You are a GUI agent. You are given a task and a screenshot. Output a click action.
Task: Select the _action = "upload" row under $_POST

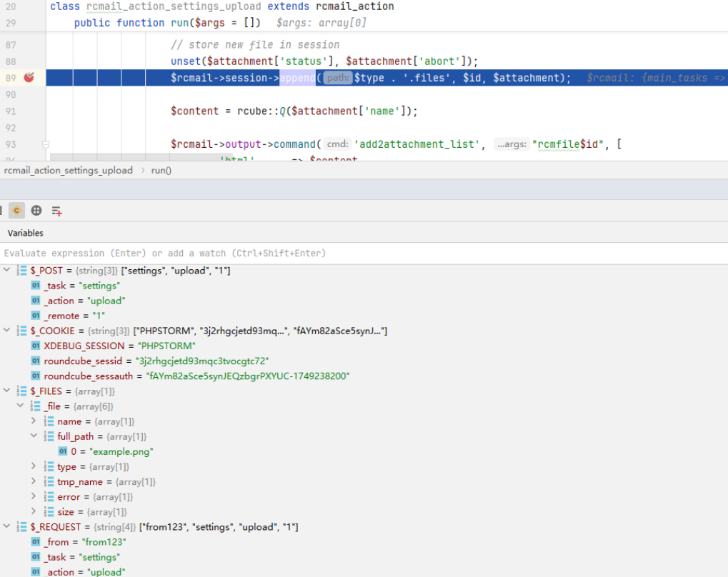(364, 301)
